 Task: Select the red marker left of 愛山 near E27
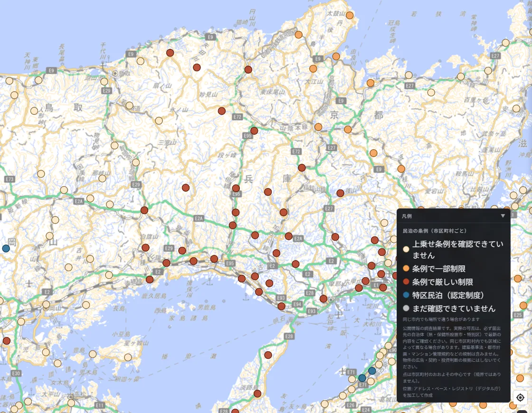340,193
